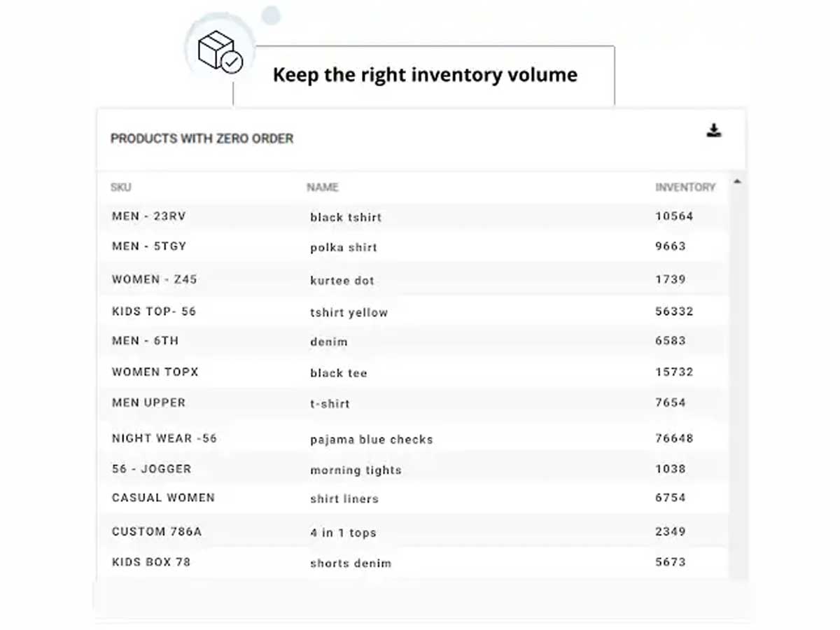Click the t-shirt product name
Screen dimensions: 840x630
pos(330,404)
